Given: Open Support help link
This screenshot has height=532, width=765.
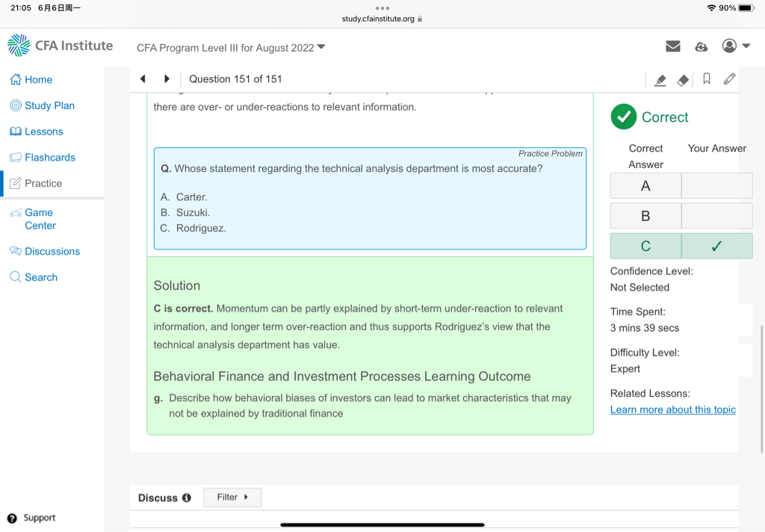Looking at the screenshot, I should point(31,518).
